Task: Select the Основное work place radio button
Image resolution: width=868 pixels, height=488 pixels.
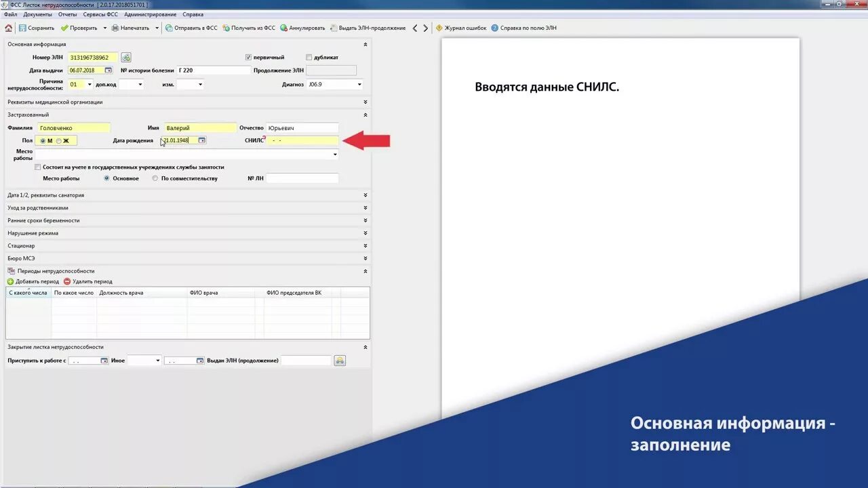Action: click(107, 179)
